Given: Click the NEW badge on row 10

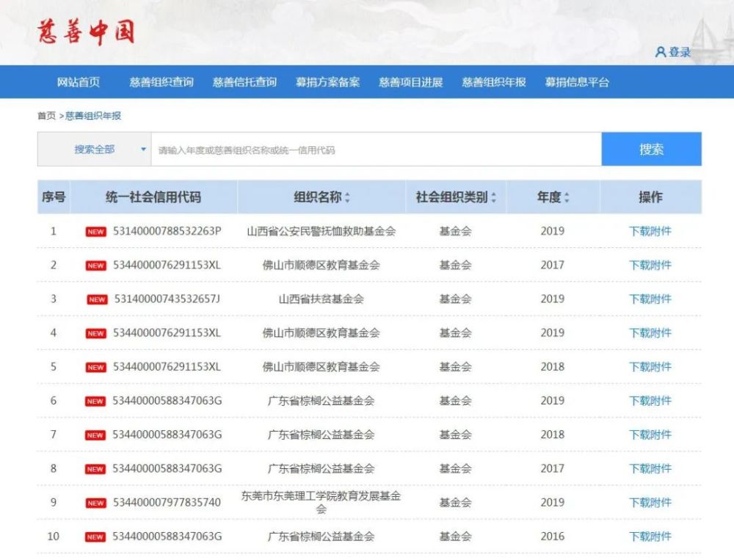Looking at the screenshot, I should [x=95, y=537].
